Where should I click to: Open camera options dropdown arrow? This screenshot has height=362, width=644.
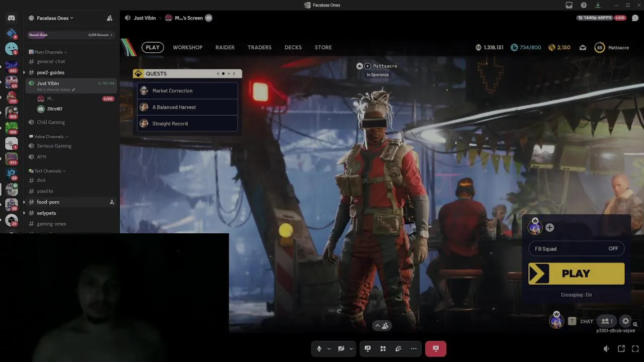pyautogui.click(x=351, y=348)
